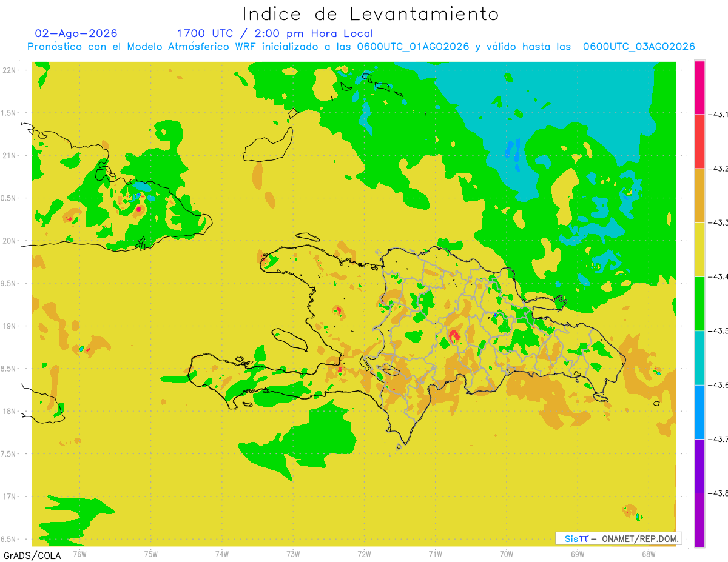This screenshot has height=562, width=728.
Task: Click the red swatch in the color scale
Action: pos(699,141)
